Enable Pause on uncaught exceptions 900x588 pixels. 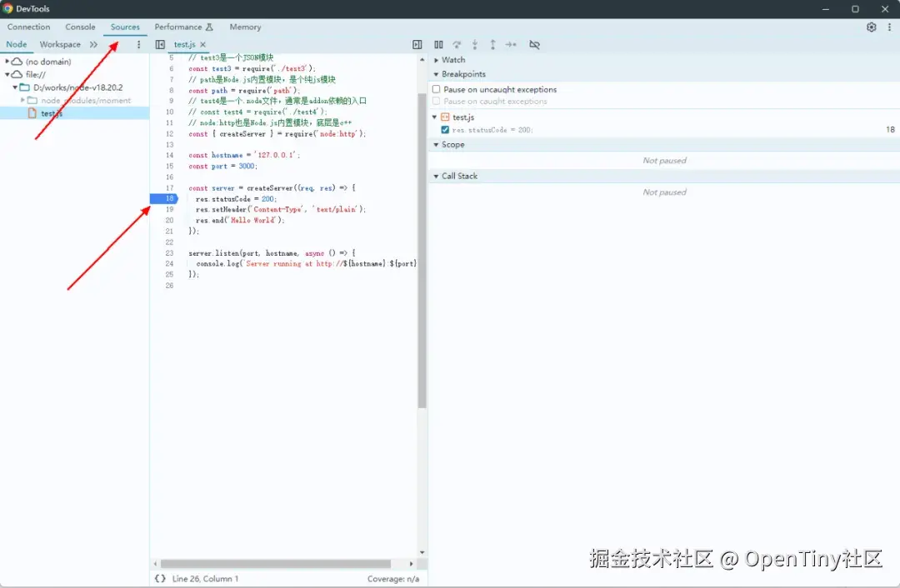point(436,89)
